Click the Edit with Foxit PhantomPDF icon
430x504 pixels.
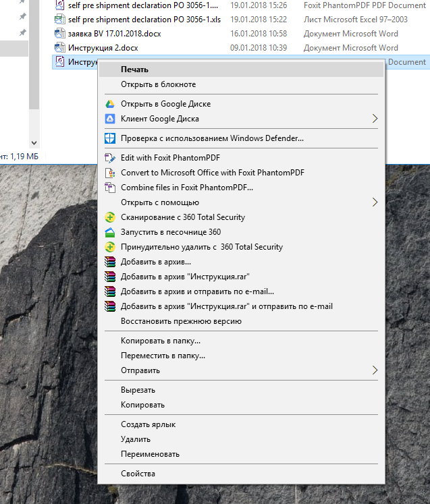point(110,158)
